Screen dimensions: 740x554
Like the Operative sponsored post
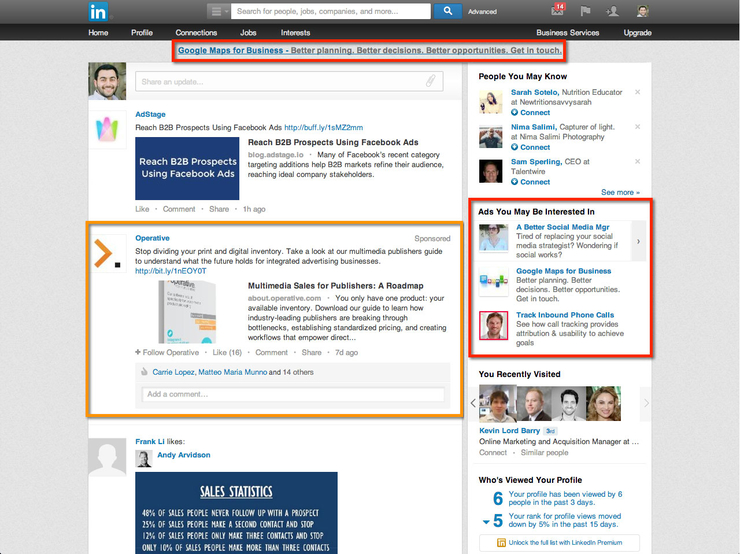(x=227, y=353)
